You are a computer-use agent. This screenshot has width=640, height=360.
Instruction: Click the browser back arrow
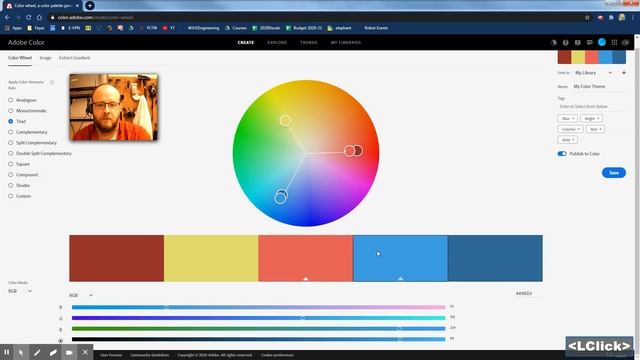pos(7,18)
